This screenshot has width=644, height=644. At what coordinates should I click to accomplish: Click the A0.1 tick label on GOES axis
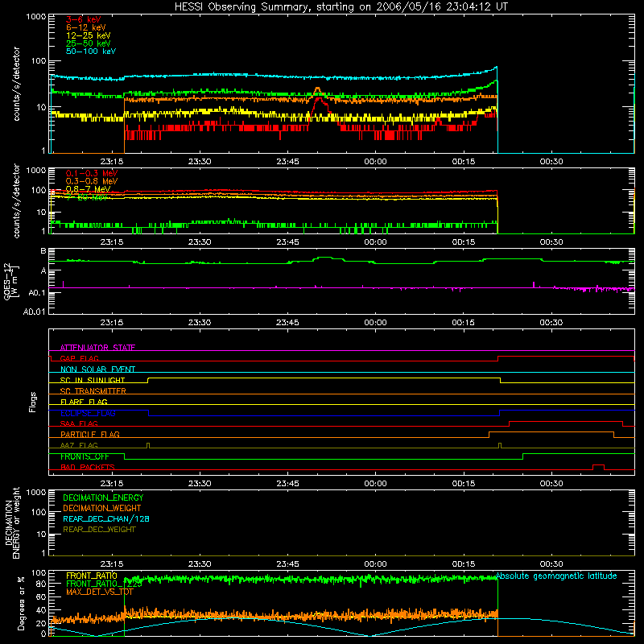[x=37, y=293]
